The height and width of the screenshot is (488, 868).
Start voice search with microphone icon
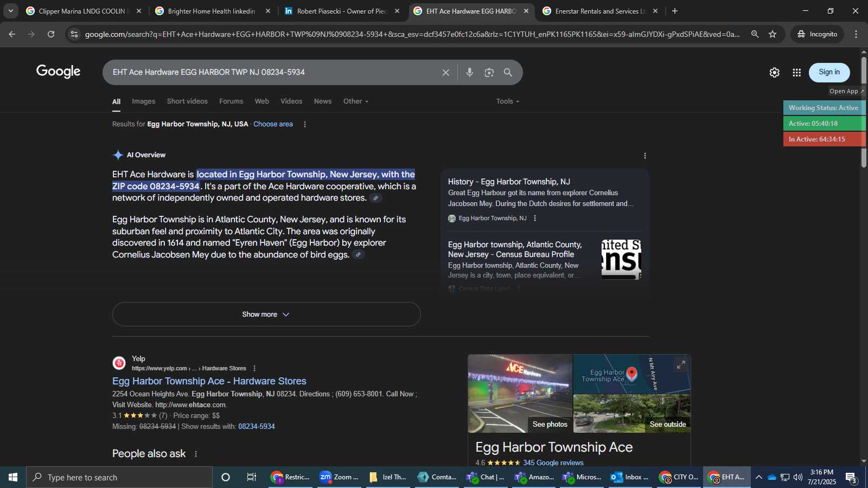tap(470, 73)
